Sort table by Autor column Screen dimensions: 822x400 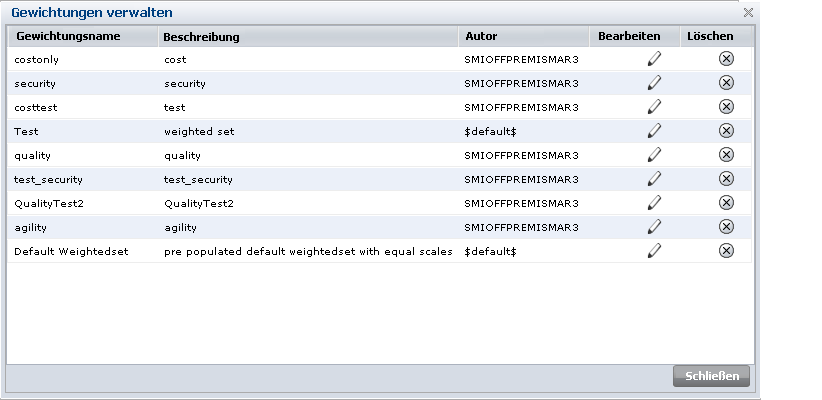coord(481,36)
